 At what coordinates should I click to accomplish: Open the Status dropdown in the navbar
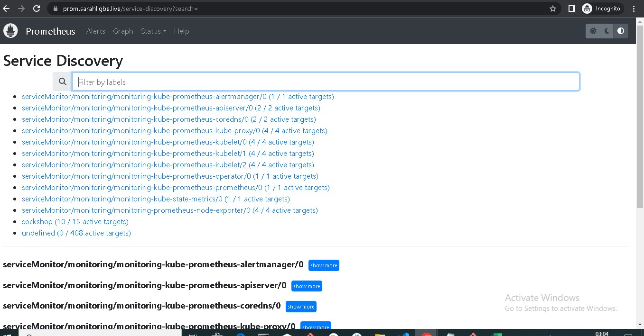(153, 31)
